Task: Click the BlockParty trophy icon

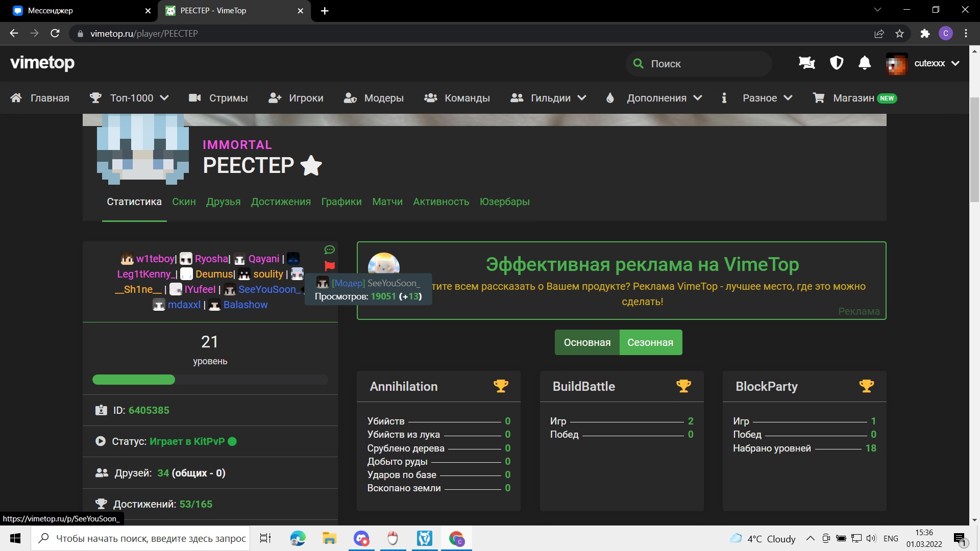Action: (x=866, y=386)
